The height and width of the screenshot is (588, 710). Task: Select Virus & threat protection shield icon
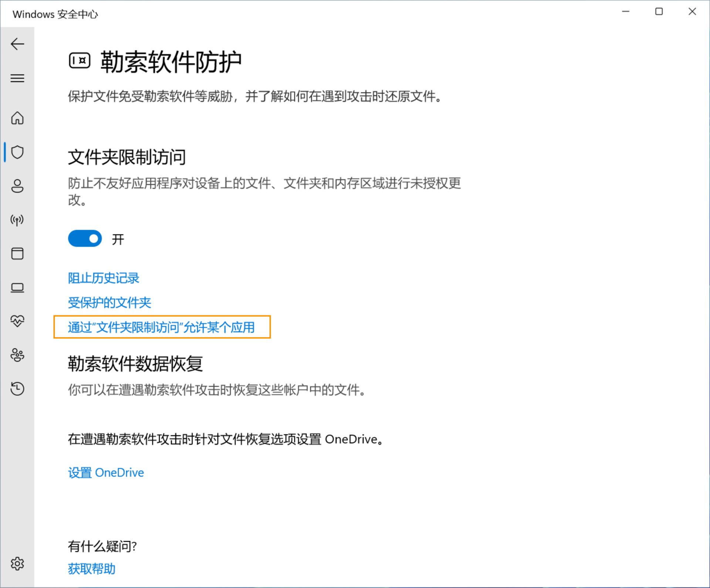[x=17, y=152]
